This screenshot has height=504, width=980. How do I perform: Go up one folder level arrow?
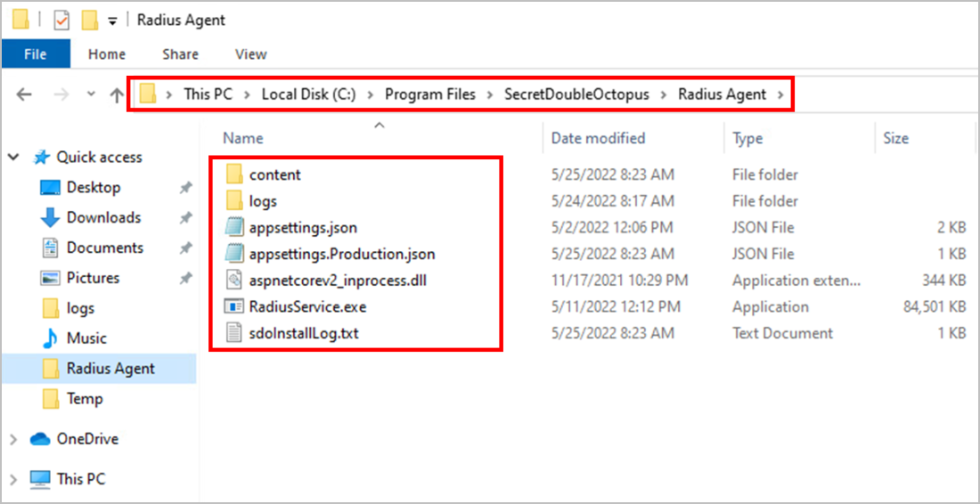(x=117, y=95)
